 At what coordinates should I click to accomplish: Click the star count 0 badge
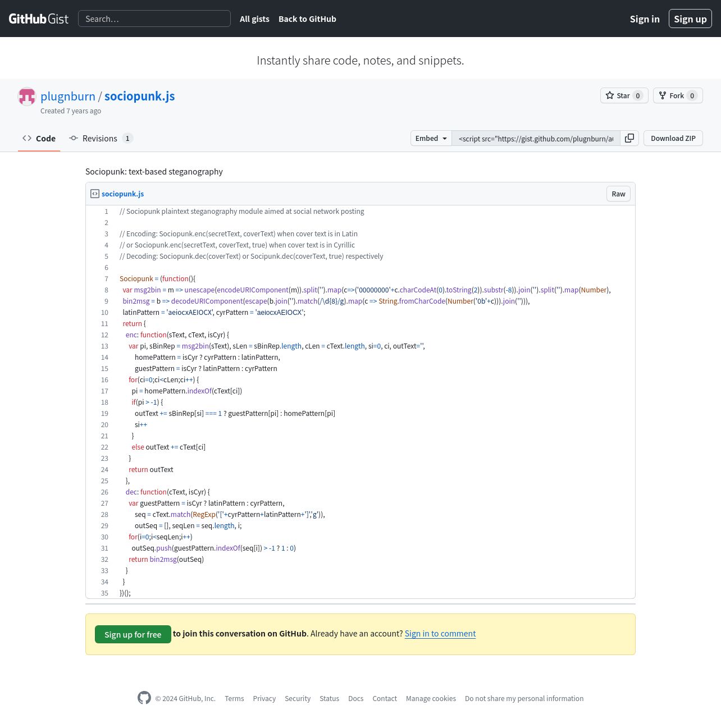click(638, 95)
